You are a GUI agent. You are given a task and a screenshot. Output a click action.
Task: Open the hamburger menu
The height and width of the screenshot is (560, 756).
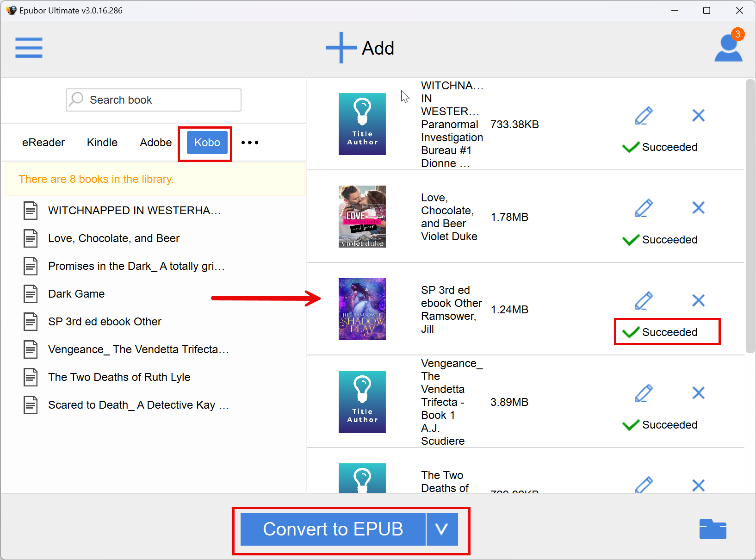tap(29, 48)
